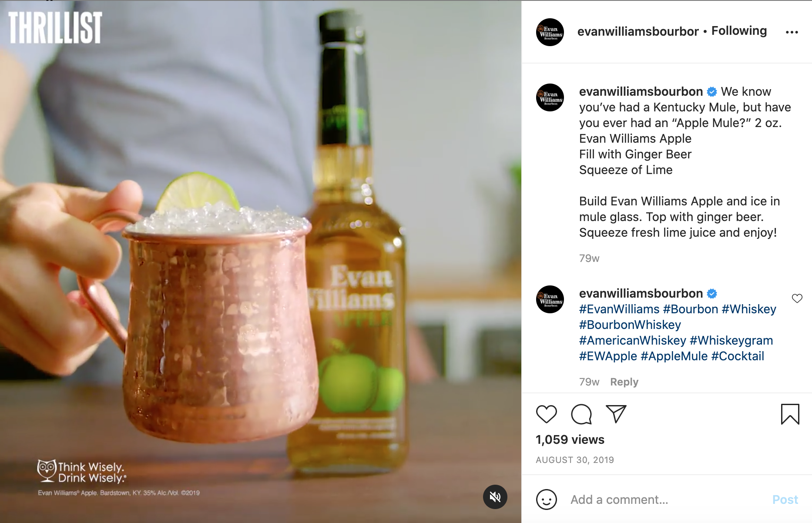Like the post with the heart icon
This screenshot has width=812, height=523.
coord(546,414)
